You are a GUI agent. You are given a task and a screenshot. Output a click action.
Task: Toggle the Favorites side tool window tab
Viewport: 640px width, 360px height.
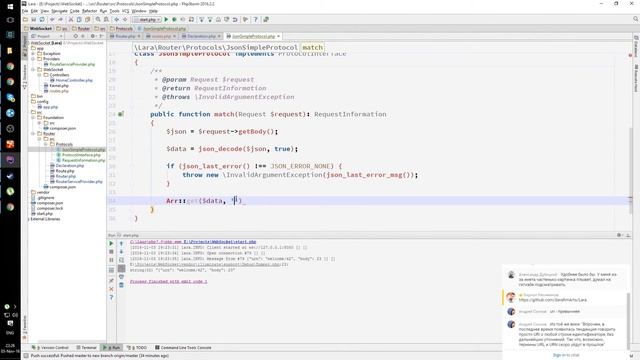24,326
